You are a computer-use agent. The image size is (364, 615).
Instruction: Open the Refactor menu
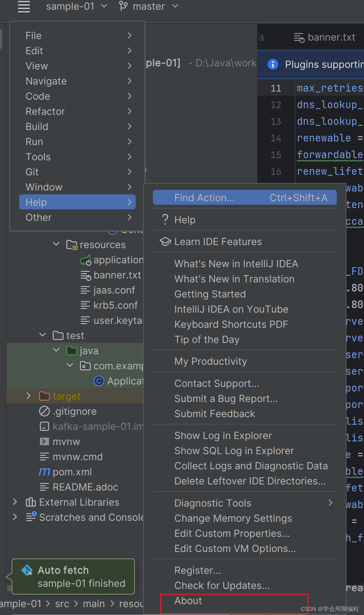point(77,111)
